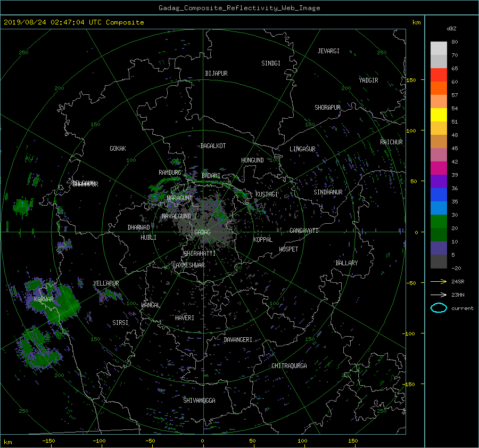479x448 pixels.
Task: Click the NAVALGUND city label
Action: [x=177, y=216]
